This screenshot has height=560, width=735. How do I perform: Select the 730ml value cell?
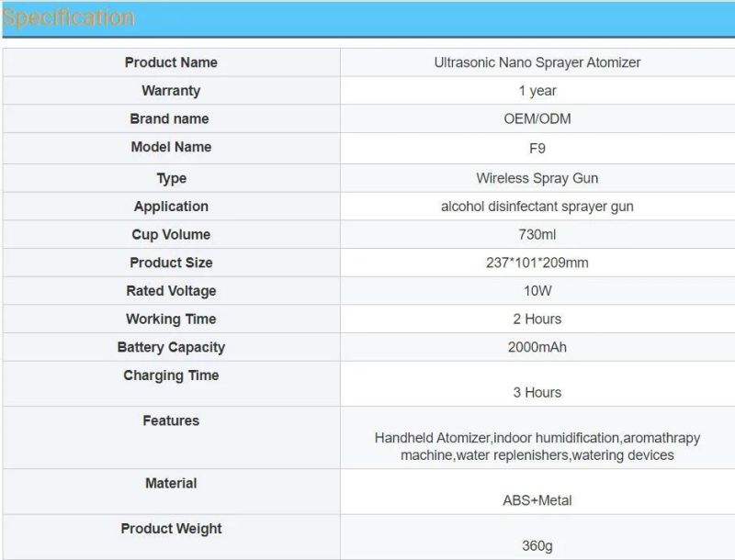(537, 235)
